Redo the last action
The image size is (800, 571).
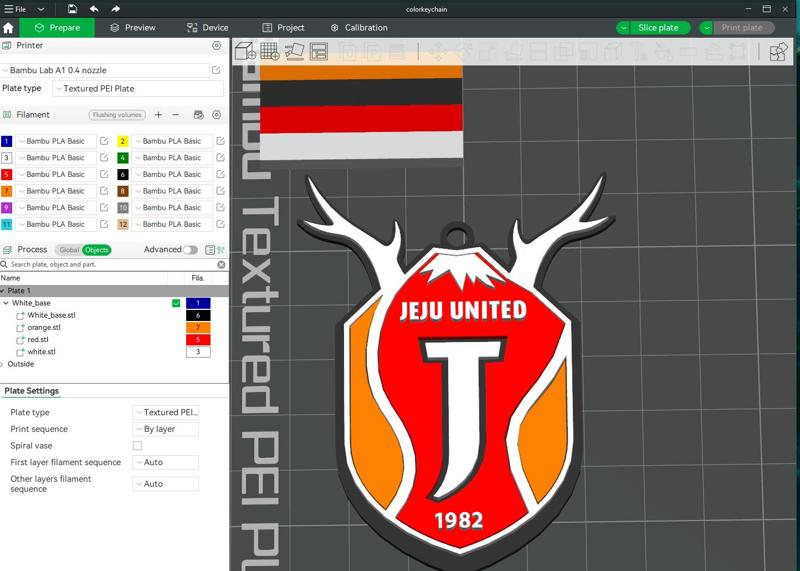115,9
